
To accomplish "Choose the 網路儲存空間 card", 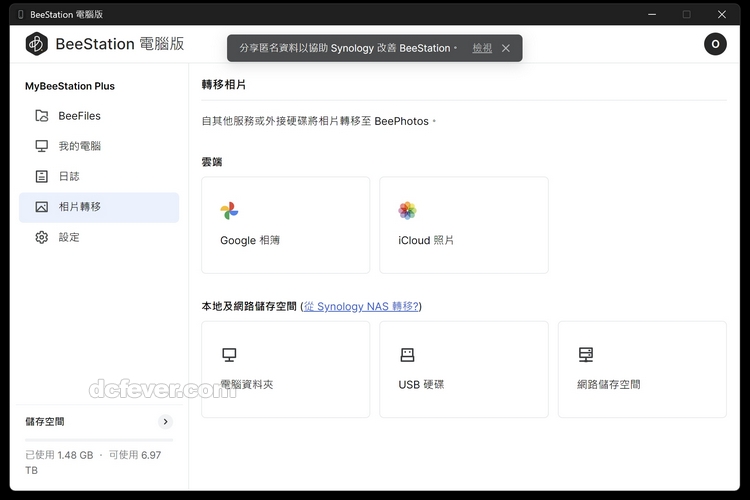I will click(642, 369).
